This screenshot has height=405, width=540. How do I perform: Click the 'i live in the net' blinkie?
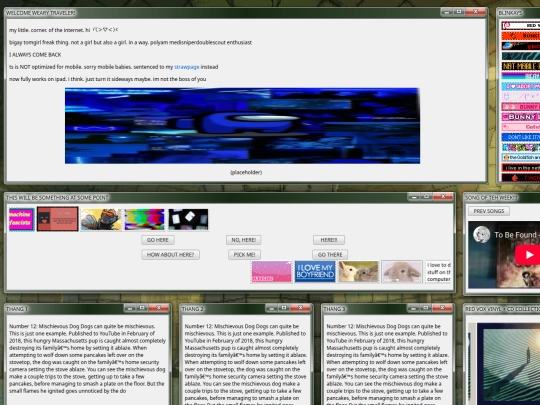pyautogui.click(x=521, y=168)
